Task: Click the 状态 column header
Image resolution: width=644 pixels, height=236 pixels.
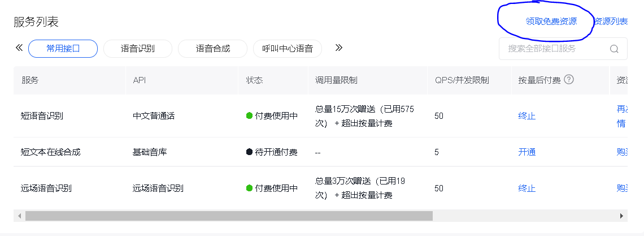Action: [254, 80]
